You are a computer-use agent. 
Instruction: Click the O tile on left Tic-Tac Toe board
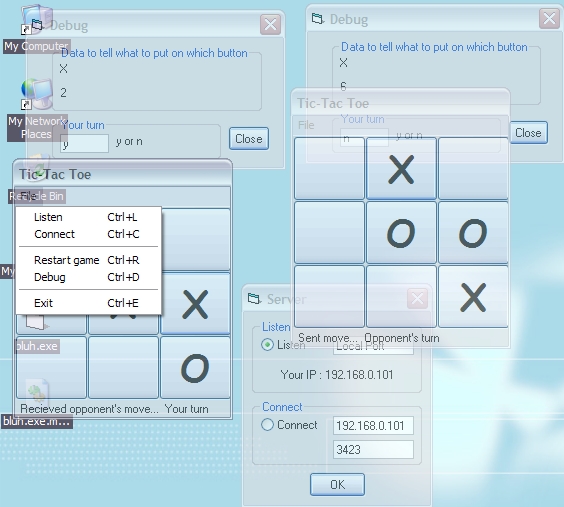point(195,367)
